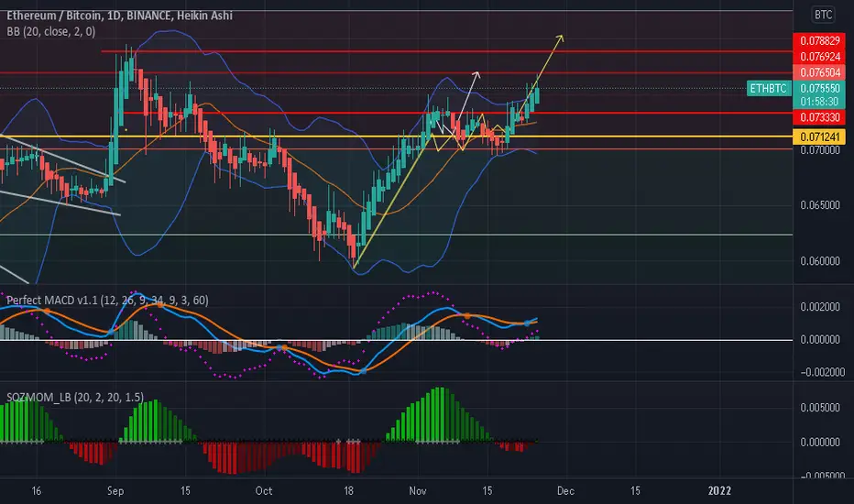This screenshot has width=854, height=504.
Task: Select the yellow horizontal support line
Action: coord(396,137)
